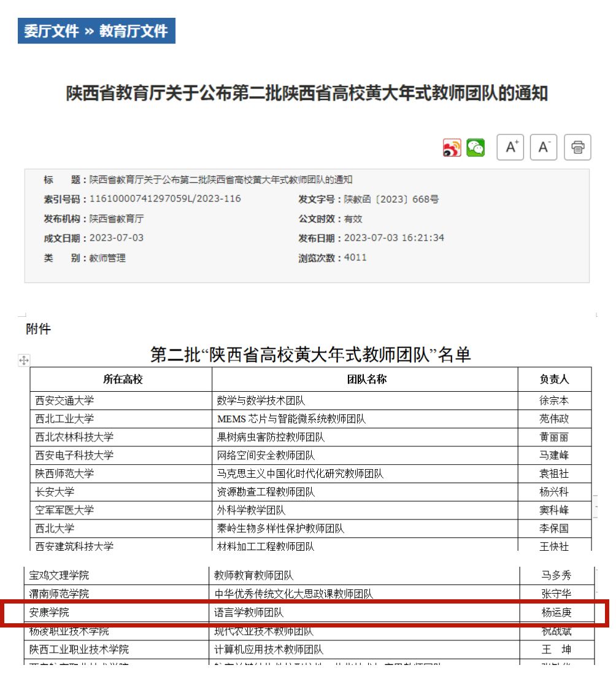Decrease font size with A- button
Image resolution: width=616 pixels, height=684 pixels.
point(543,147)
